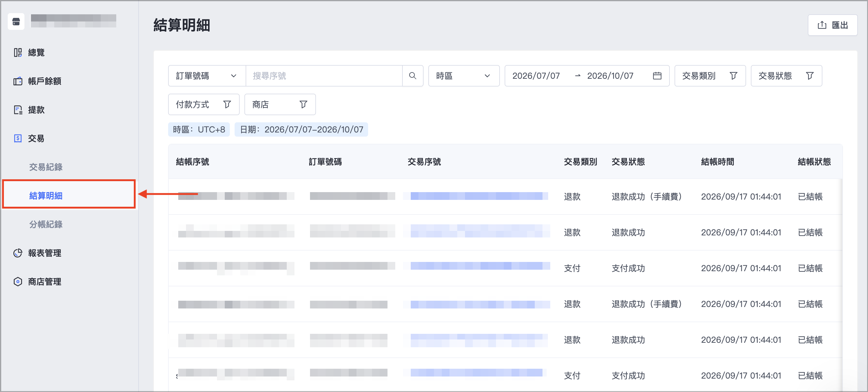868x392 pixels.
Task: Open the calendar icon in date range
Action: (x=657, y=76)
